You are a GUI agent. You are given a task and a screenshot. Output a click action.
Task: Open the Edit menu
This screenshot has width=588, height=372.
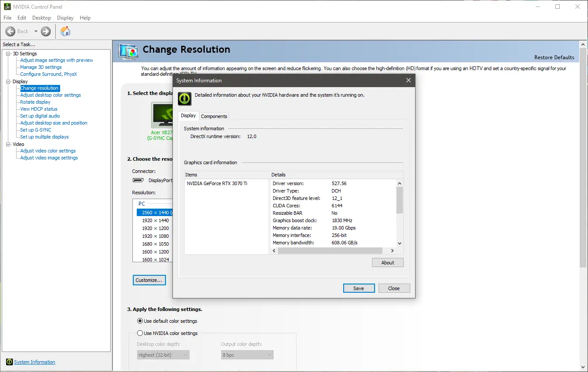[22, 18]
